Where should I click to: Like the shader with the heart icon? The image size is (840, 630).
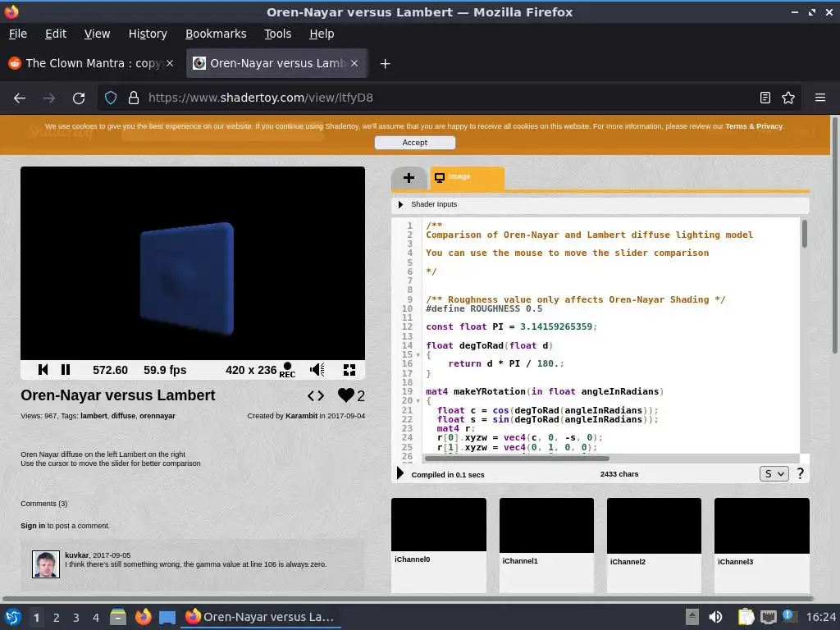346,395
